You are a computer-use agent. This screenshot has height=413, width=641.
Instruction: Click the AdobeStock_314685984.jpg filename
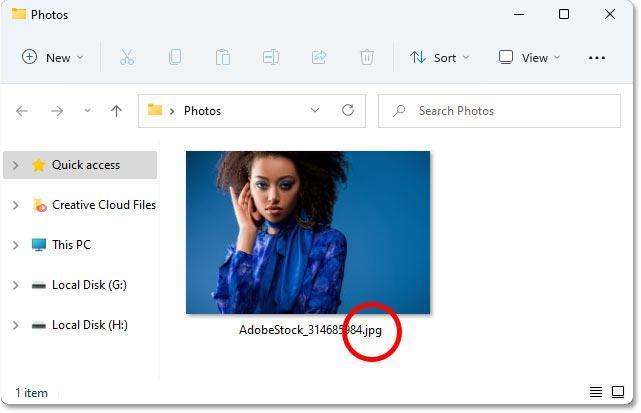pyautogui.click(x=310, y=330)
